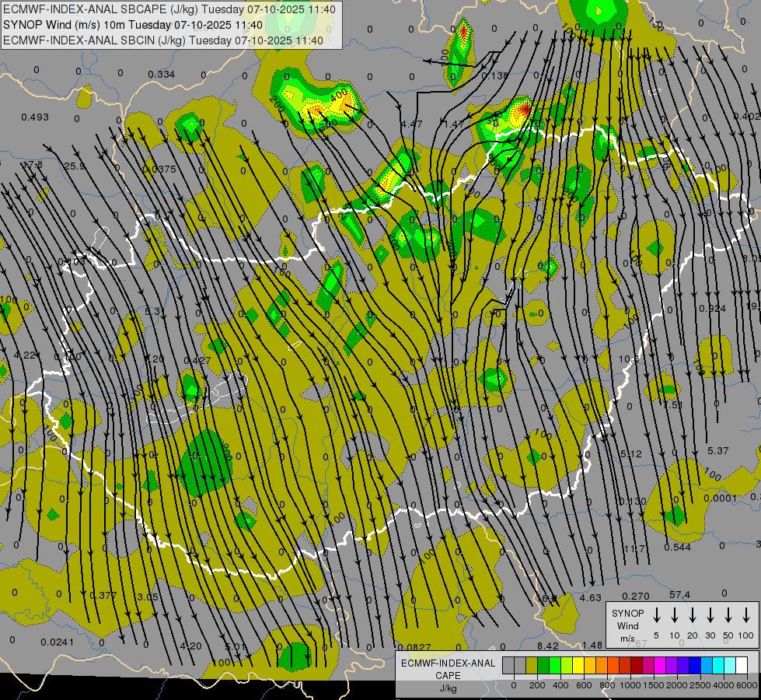The width and height of the screenshot is (761, 700).
Task: Click the map value 0.0001
Action: 721,498
